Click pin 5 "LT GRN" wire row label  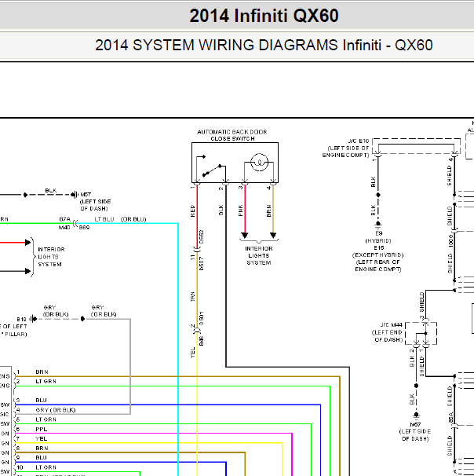pyautogui.click(x=46, y=419)
